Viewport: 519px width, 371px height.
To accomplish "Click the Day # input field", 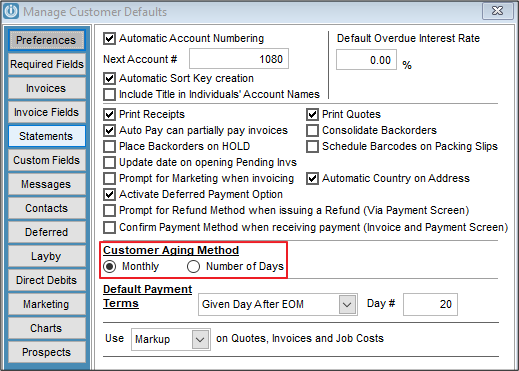I will (430, 304).
